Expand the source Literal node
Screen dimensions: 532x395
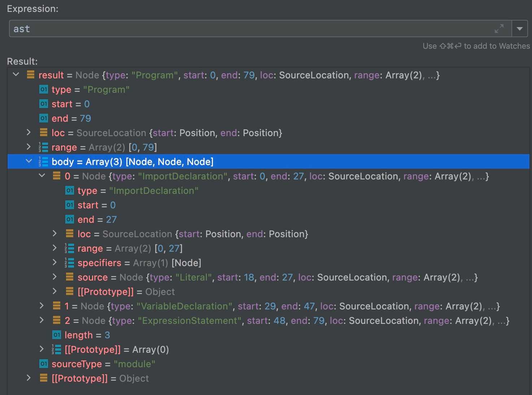(x=55, y=277)
